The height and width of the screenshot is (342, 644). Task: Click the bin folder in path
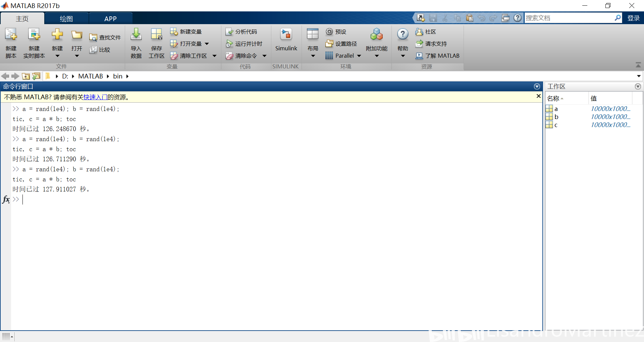[118, 76]
